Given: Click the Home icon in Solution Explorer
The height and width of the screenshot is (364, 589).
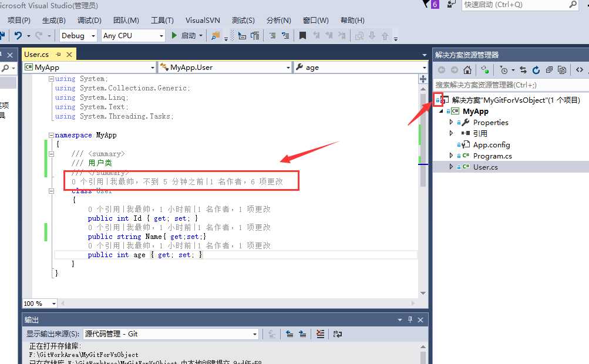Looking at the screenshot, I should 467,70.
